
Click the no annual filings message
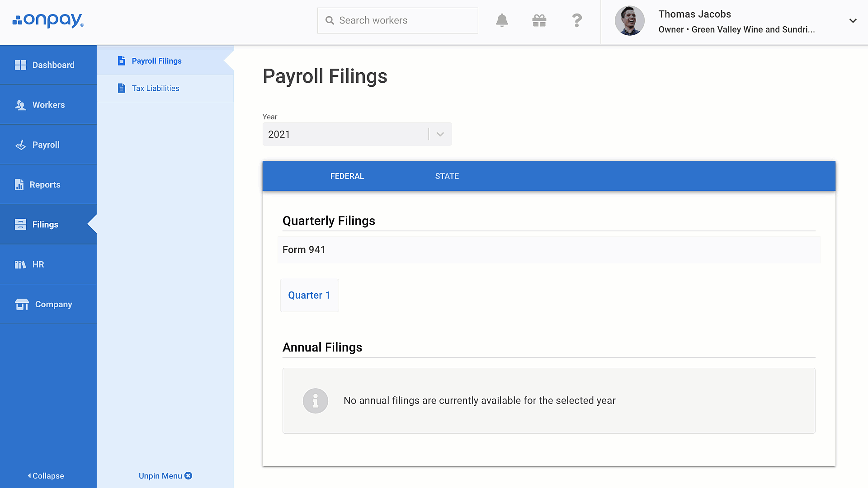click(x=480, y=401)
